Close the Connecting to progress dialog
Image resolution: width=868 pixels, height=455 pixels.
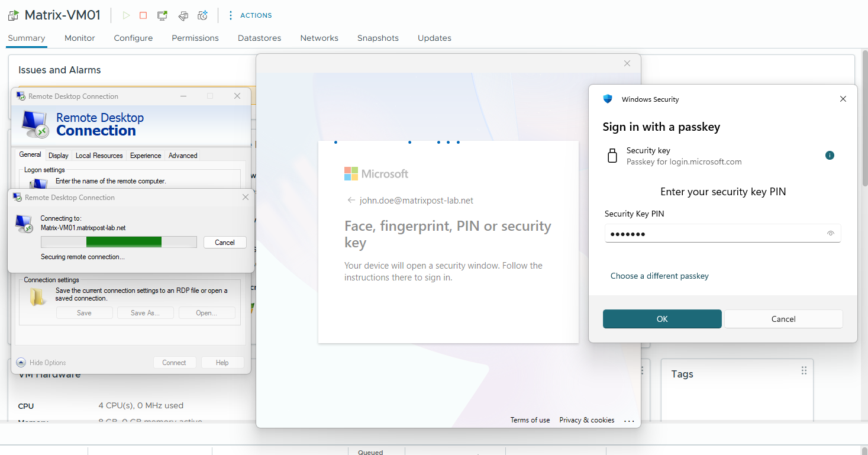(x=246, y=197)
